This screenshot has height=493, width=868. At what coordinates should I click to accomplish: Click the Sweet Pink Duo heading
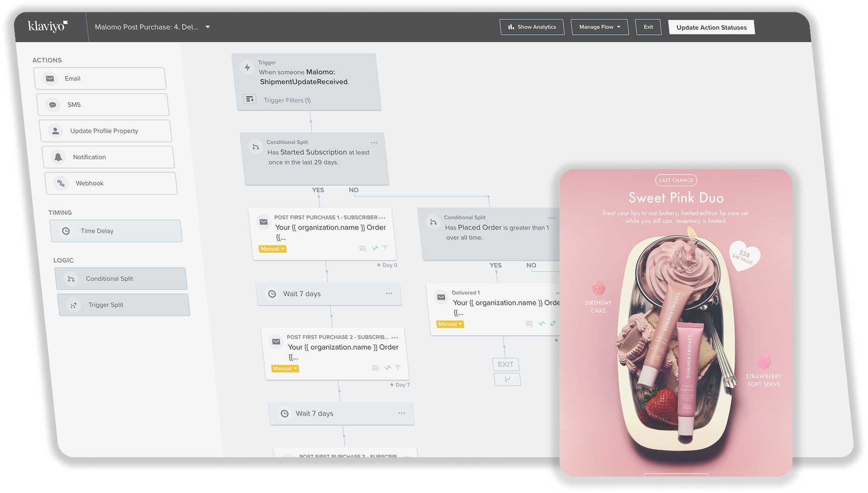[676, 197]
